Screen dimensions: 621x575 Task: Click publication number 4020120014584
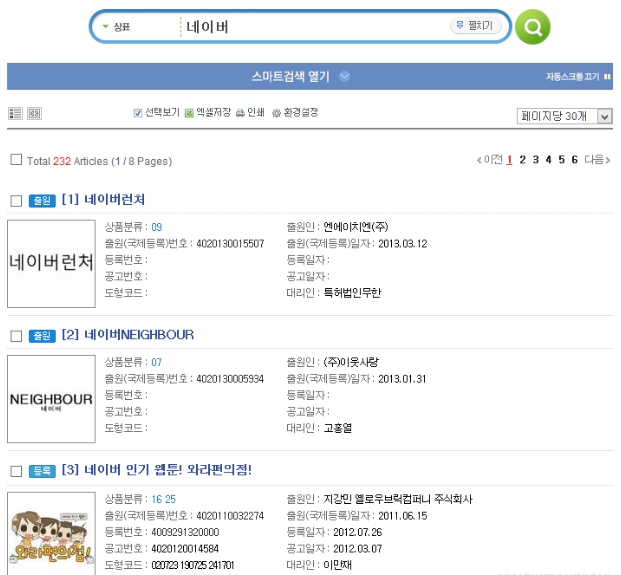click(185, 548)
